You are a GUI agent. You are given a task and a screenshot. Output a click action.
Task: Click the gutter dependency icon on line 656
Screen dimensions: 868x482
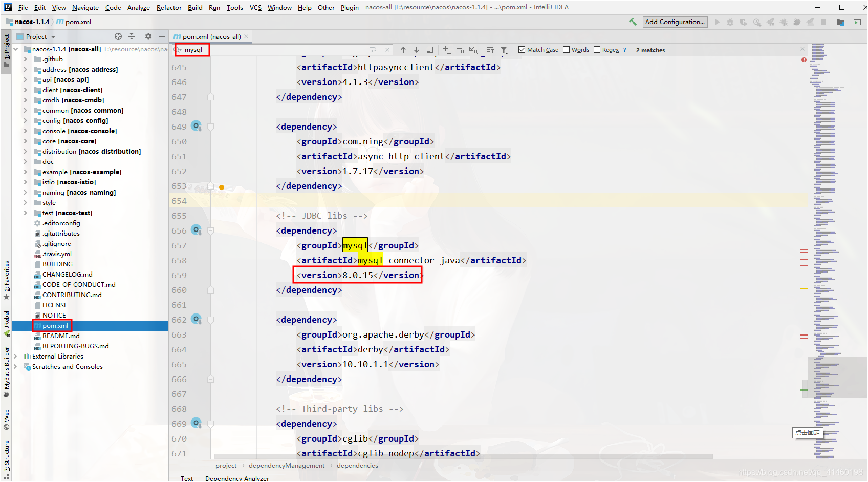pos(197,230)
